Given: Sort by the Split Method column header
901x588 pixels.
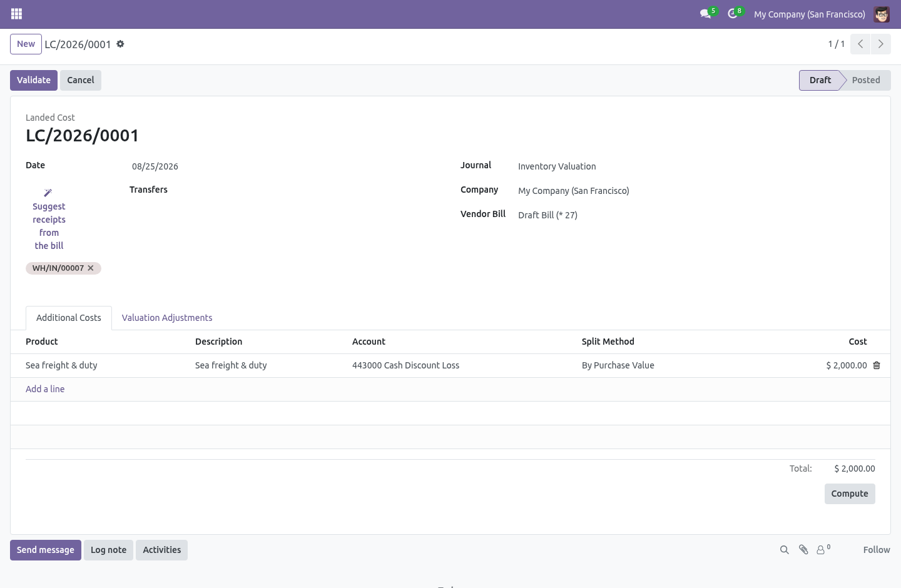Looking at the screenshot, I should (x=608, y=342).
